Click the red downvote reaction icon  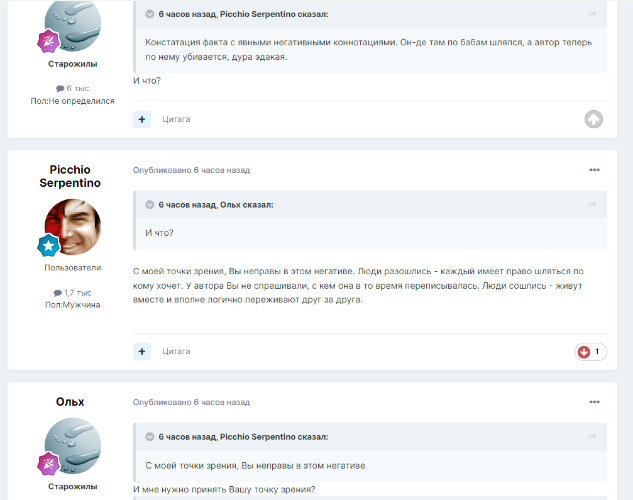coord(584,352)
